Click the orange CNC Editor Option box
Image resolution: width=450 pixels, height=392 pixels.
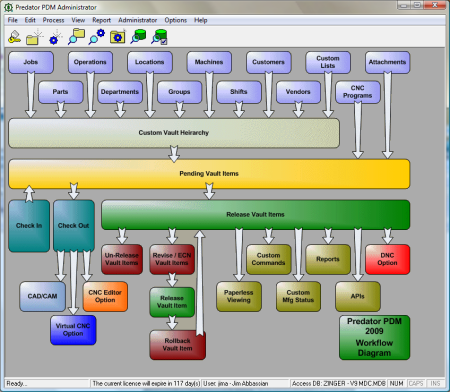point(105,296)
